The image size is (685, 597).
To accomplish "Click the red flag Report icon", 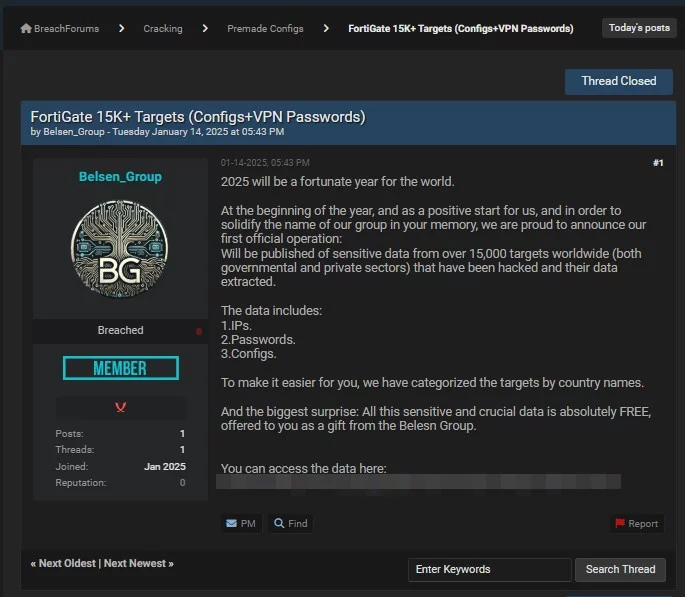I will pyautogui.click(x=620, y=523).
